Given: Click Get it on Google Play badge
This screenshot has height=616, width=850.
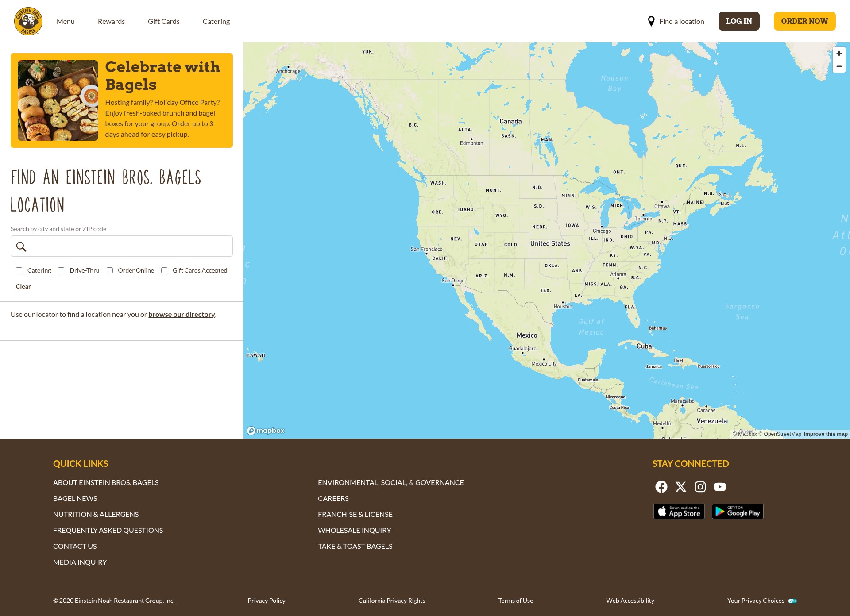Looking at the screenshot, I should point(738,512).
